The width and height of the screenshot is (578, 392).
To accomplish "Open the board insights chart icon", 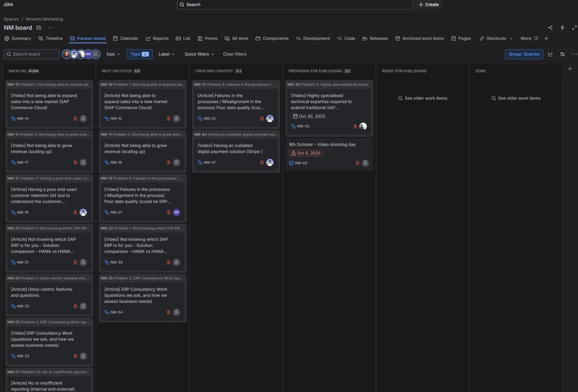I will pyautogui.click(x=551, y=54).
